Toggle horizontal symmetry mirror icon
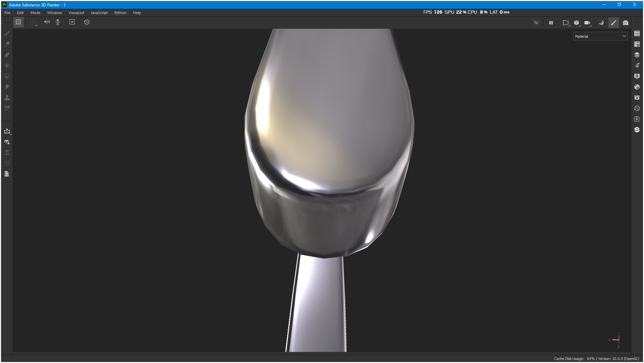This screenshot has height=363, width=644. (x=47, y=22)
